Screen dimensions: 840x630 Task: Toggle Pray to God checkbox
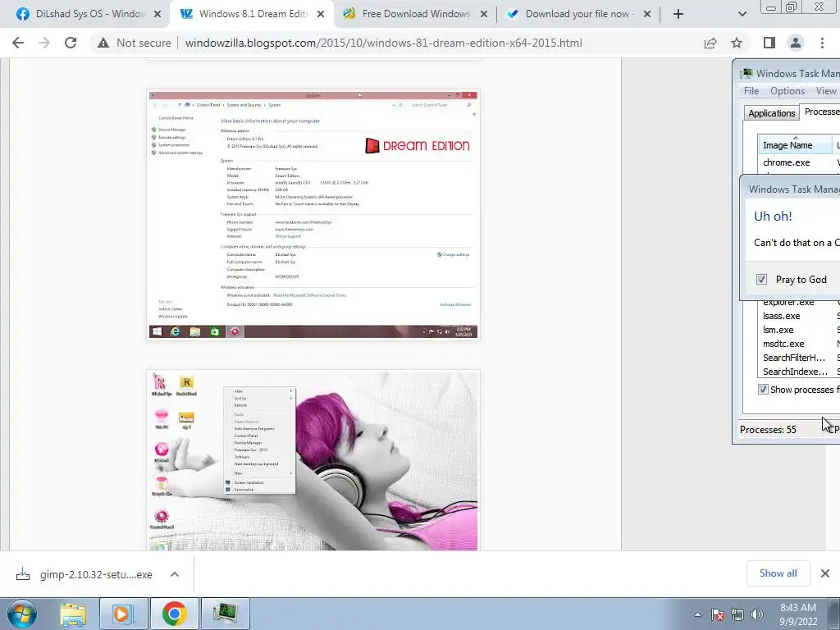click(761, 279)
